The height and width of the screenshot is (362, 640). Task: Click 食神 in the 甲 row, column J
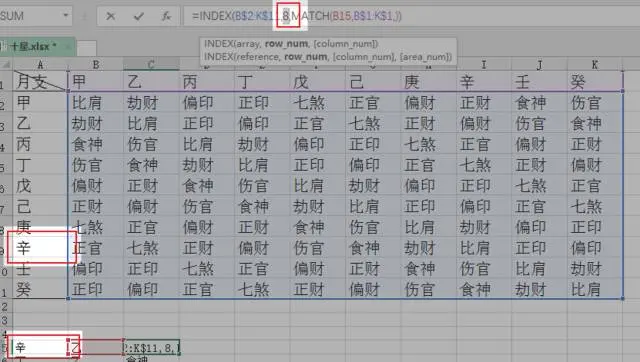(539, 102)
